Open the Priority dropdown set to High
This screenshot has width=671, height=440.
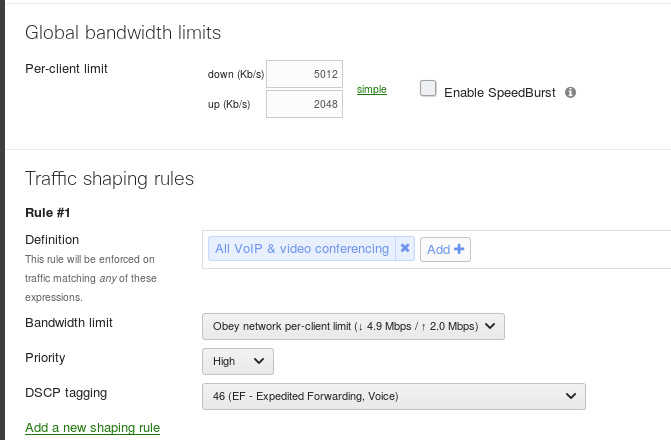pos(237,361)
